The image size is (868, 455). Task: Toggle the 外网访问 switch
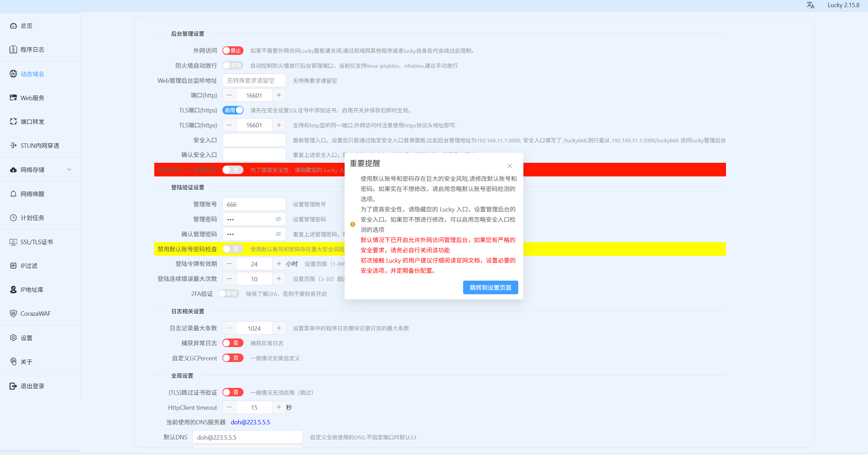click(233, 51)
